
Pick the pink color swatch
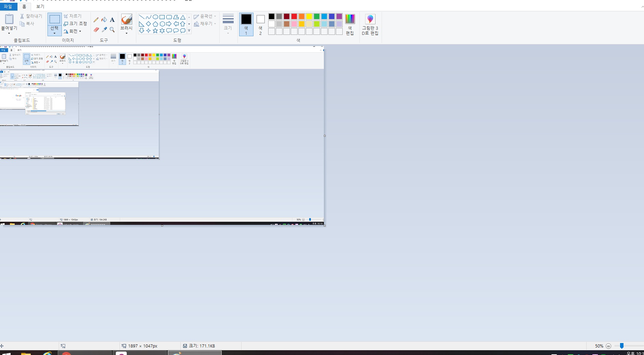point(294,24)
